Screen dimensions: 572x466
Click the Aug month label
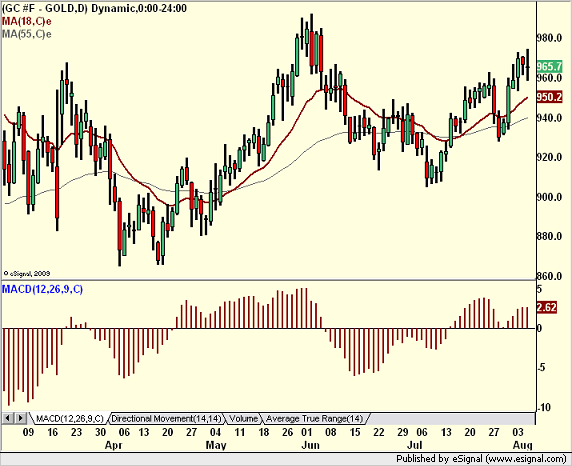coord(523,446)
